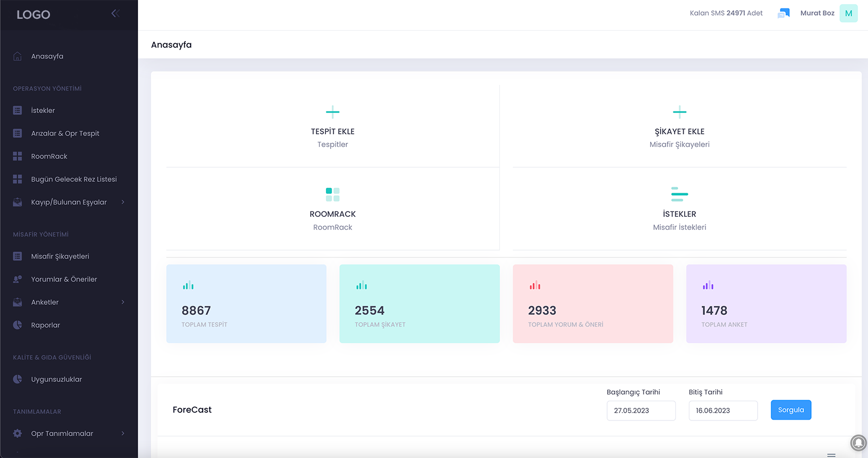Click the grid icon next to RoomRack in sidebar
The height and width of the screenshot is (458, 868).
17,156
